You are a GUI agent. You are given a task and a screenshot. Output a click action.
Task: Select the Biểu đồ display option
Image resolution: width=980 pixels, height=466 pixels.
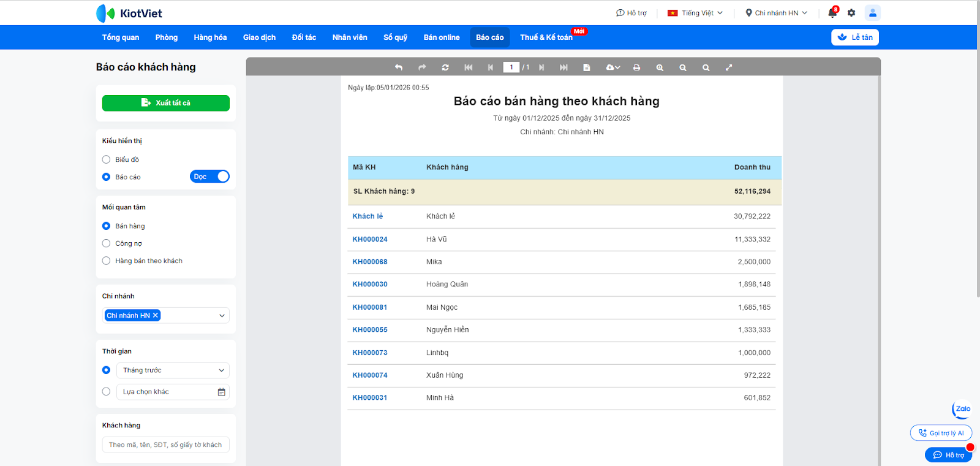(107, 159)
